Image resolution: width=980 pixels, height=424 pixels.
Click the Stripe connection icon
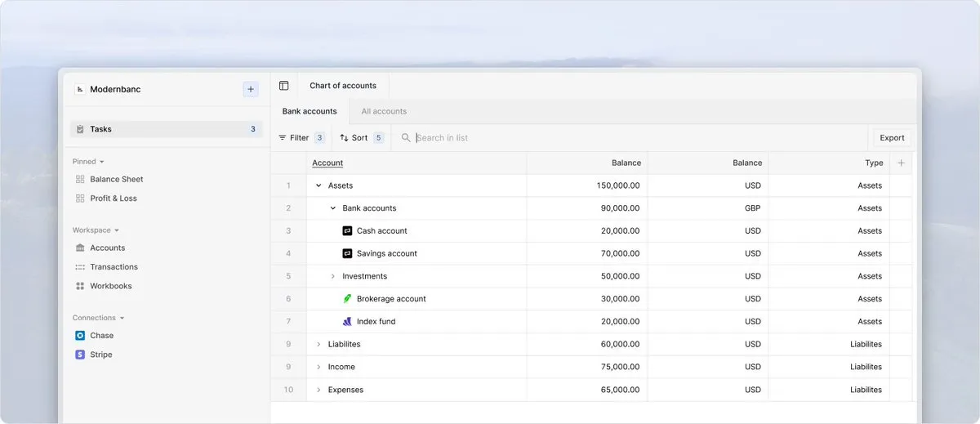80,355
